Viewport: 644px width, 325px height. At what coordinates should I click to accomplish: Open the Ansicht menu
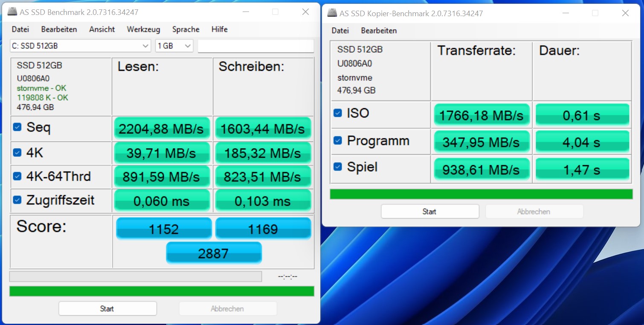point(102,29)
